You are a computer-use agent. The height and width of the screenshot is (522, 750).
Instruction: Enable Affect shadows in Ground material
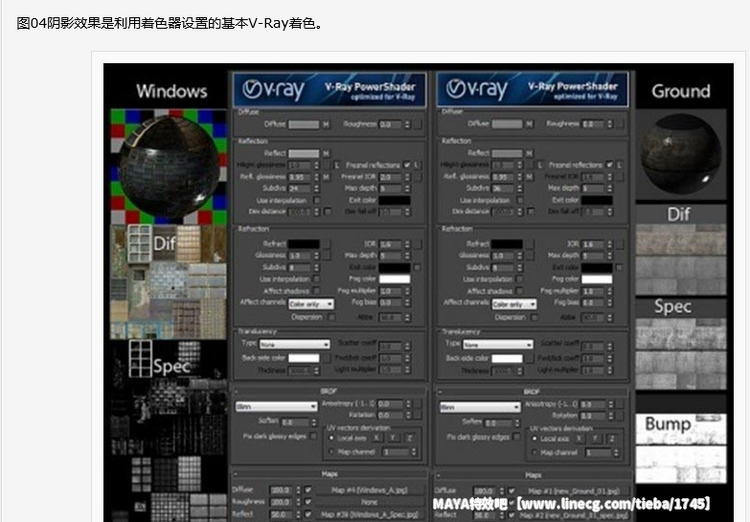click(x=520, y=291)
